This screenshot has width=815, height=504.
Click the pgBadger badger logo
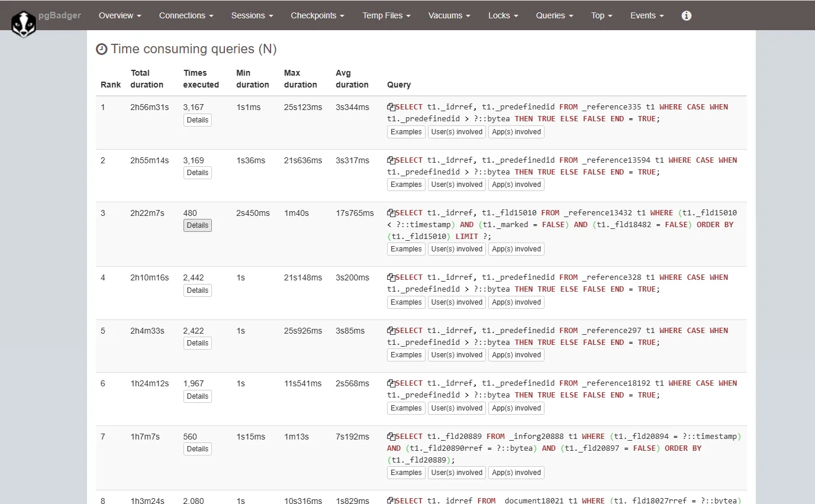(24, 24)
